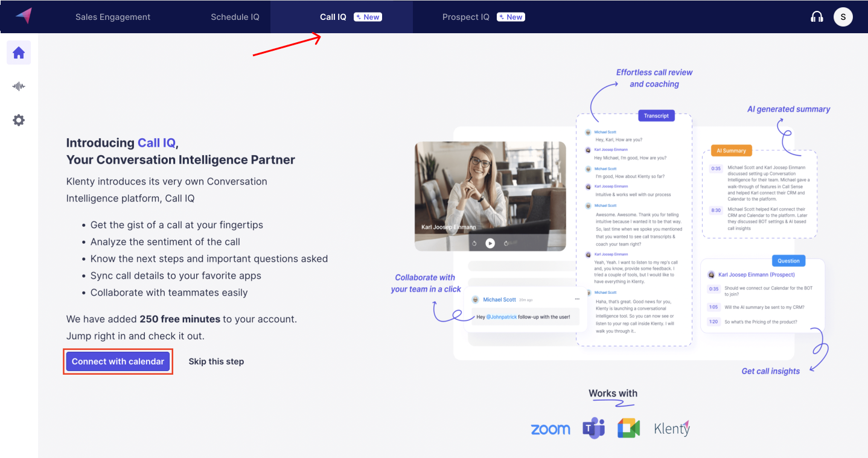The image size is (868, 458).
Task: Click the 1:20 timestamp in the Question card
Action: [713, 322]
